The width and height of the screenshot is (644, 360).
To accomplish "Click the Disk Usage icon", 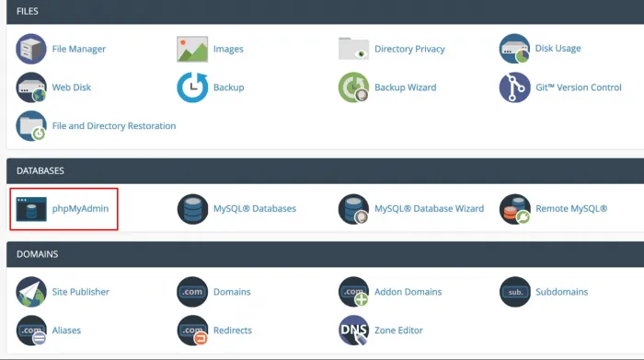I will pyautogui.click(x=514, y=49).
